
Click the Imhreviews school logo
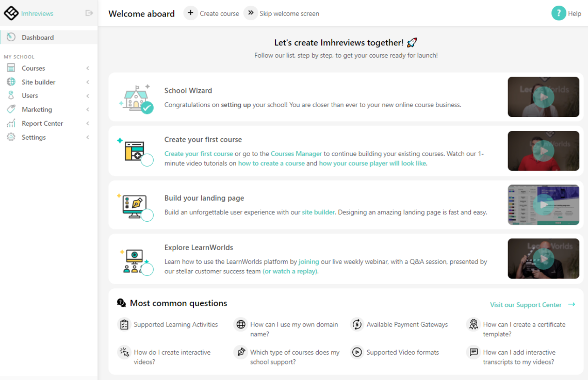pyautogui.click(x=11, y=12)
